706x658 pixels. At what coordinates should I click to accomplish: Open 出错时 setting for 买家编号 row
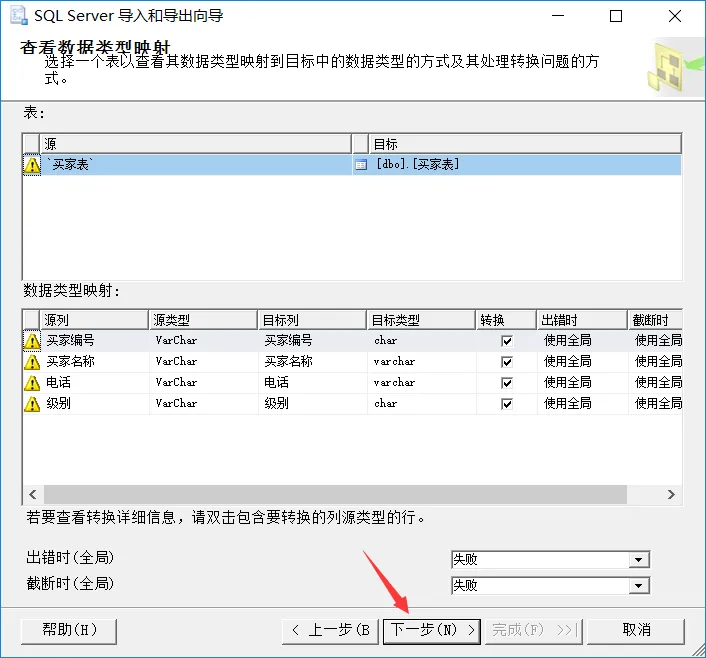click(582, 340)
